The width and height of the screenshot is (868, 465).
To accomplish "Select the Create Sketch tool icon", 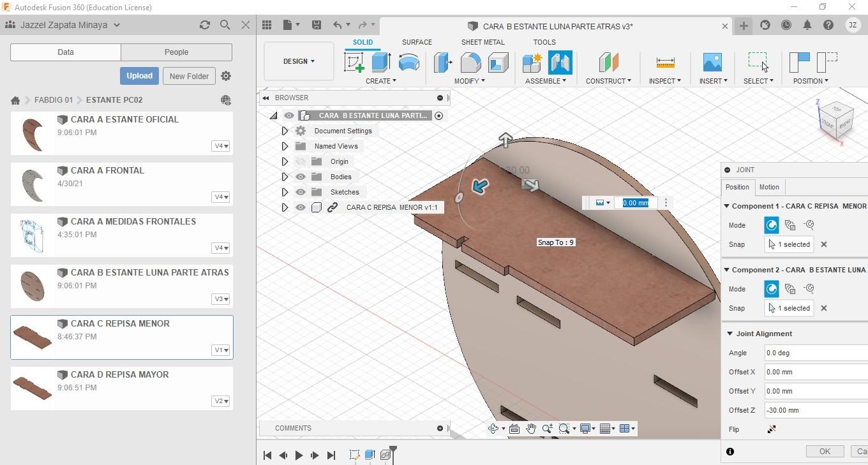I will [x=354, y=63].
